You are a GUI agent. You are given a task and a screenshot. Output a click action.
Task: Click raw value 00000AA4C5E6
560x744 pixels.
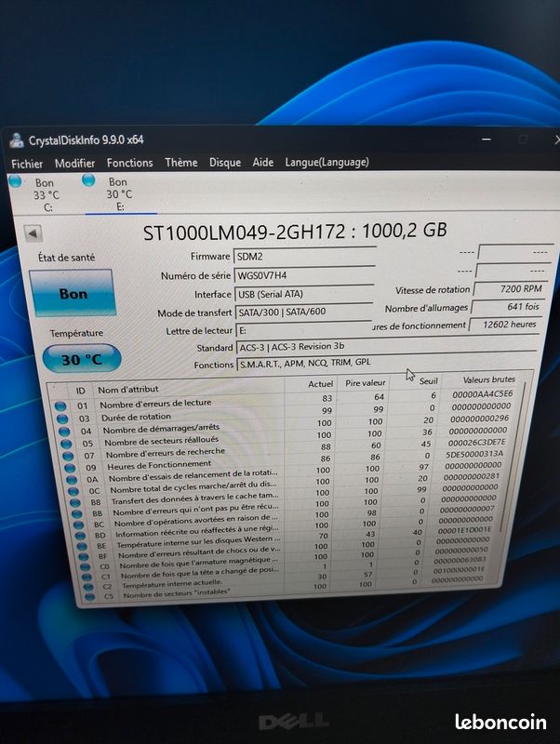pos(482,393)
